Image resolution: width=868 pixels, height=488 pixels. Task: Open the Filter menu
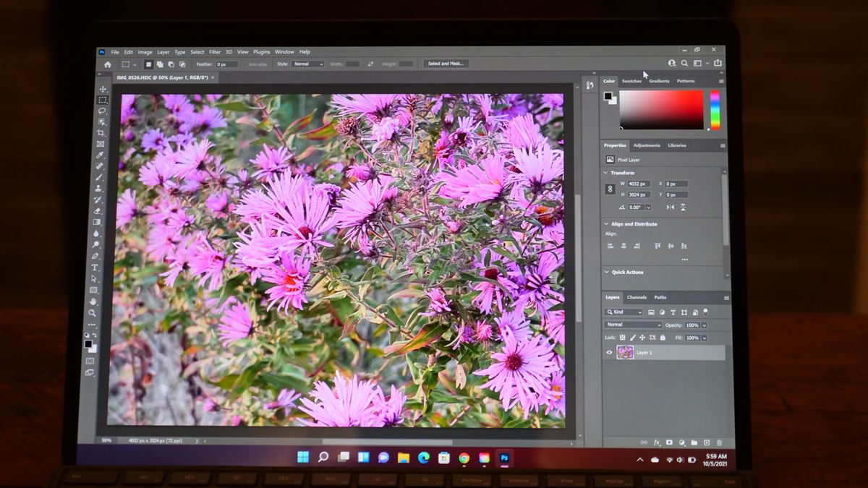(x=214, y=51)
